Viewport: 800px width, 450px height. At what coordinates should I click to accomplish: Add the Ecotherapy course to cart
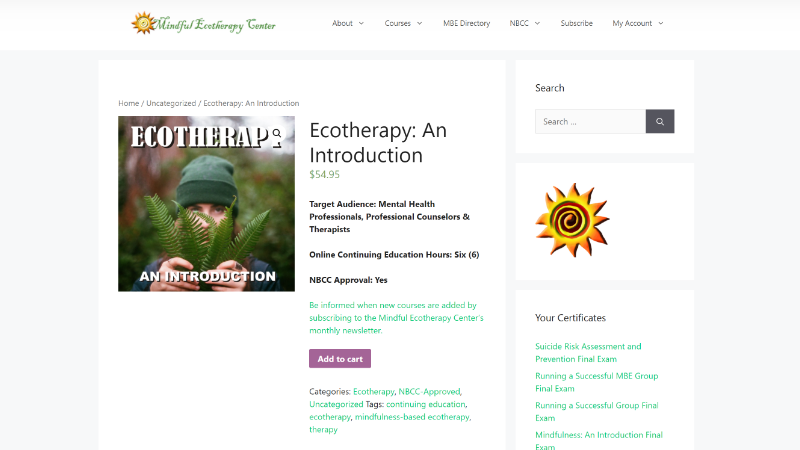coord(340,359)
